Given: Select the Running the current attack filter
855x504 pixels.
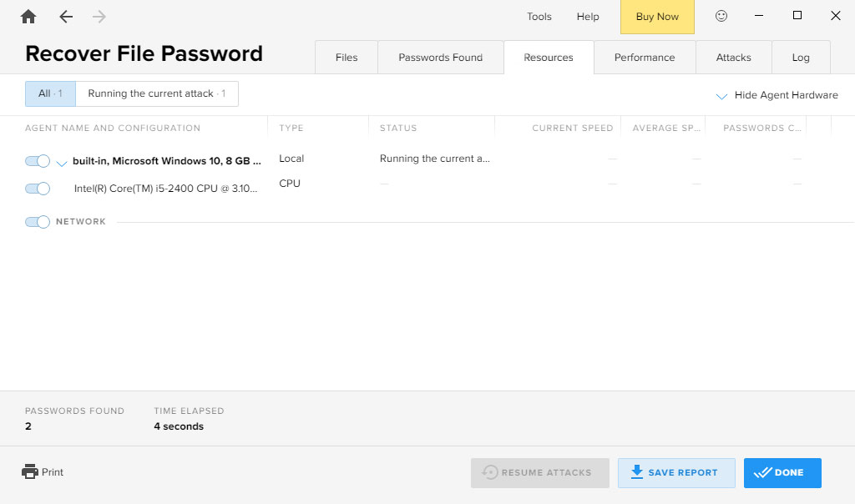Looking at the screenshot, I should click(156, 93).
